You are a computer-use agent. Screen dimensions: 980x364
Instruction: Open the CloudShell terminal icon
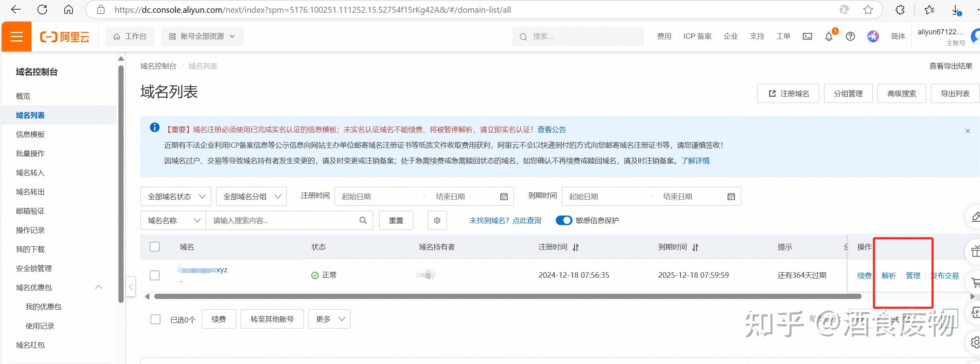coord(807,36)
